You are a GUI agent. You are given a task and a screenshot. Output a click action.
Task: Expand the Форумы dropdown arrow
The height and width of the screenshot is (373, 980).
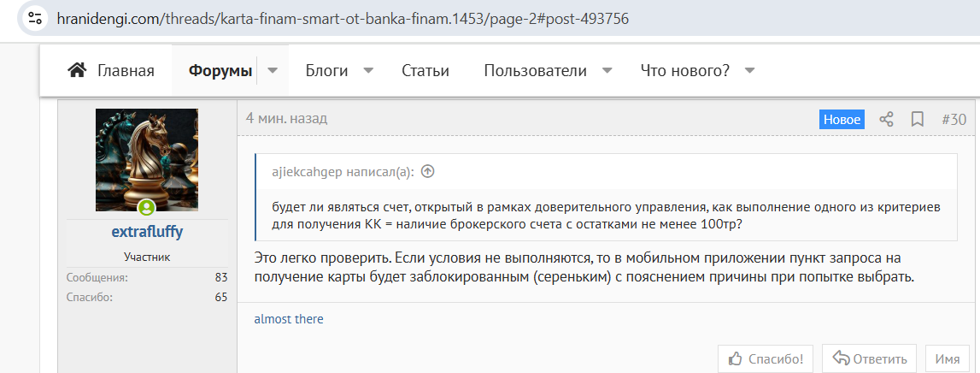273,71
